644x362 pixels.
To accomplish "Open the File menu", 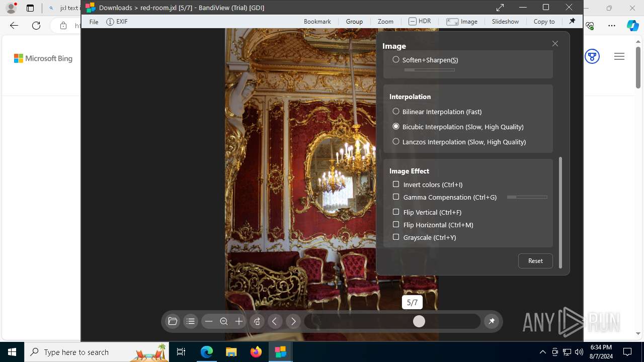I will pos(94,22).
